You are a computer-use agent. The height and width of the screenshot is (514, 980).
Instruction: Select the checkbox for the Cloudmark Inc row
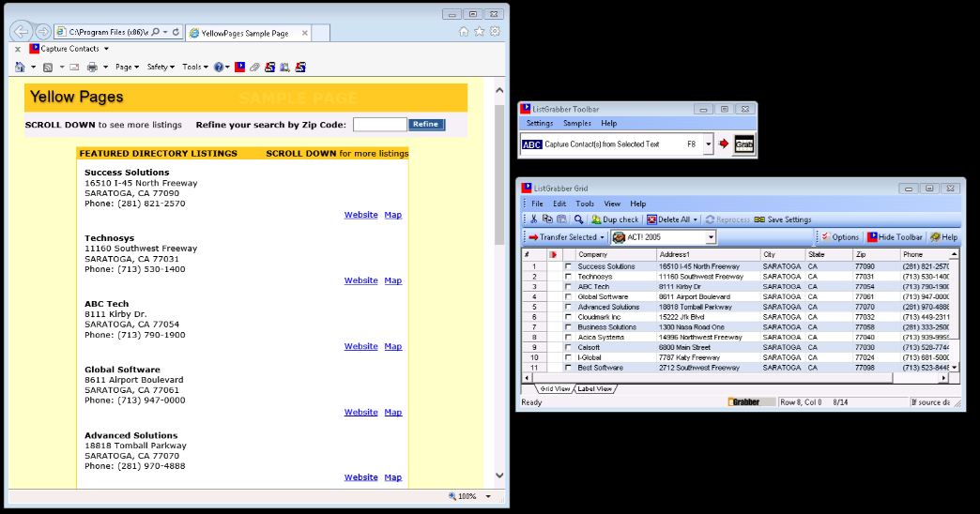coord(568,317)
